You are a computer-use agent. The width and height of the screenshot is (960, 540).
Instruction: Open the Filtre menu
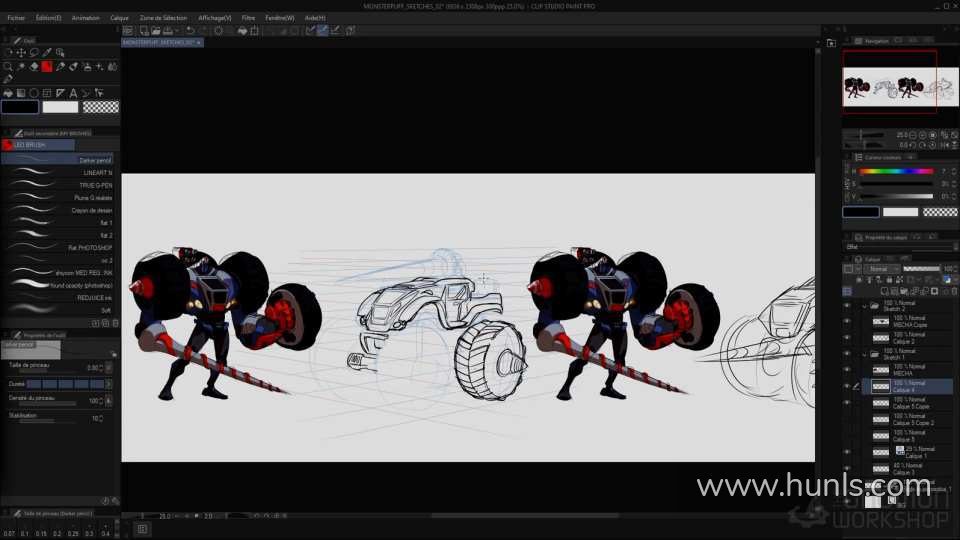pos(248,18)
